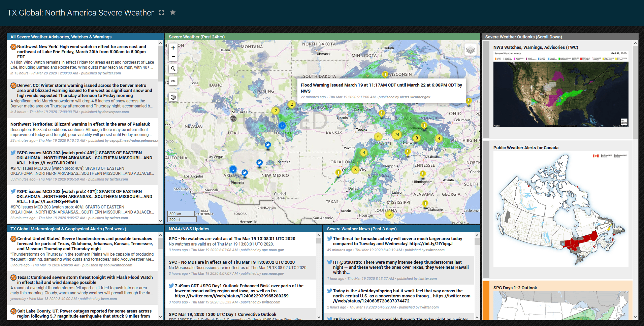Open the Northwest Territories blizzard warning article

pos(80,124)
